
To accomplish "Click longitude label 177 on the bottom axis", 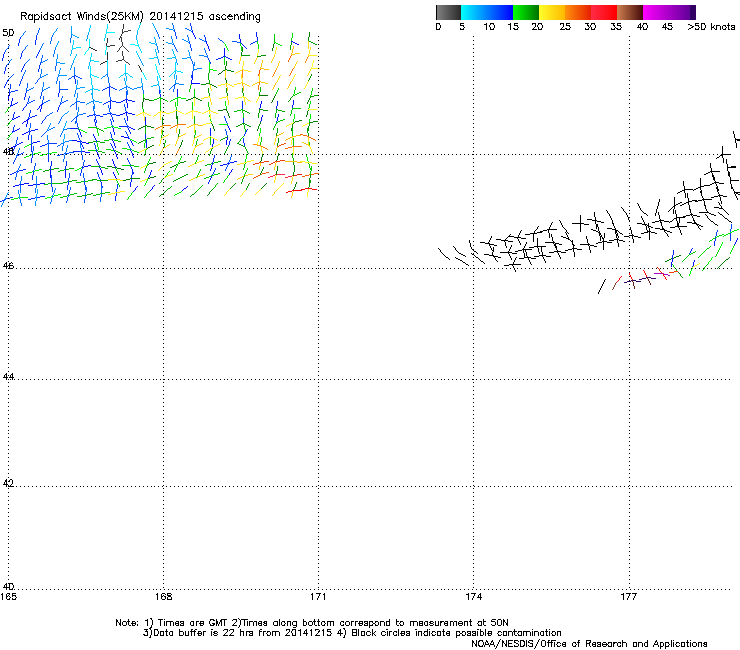I will coord(628,597).
